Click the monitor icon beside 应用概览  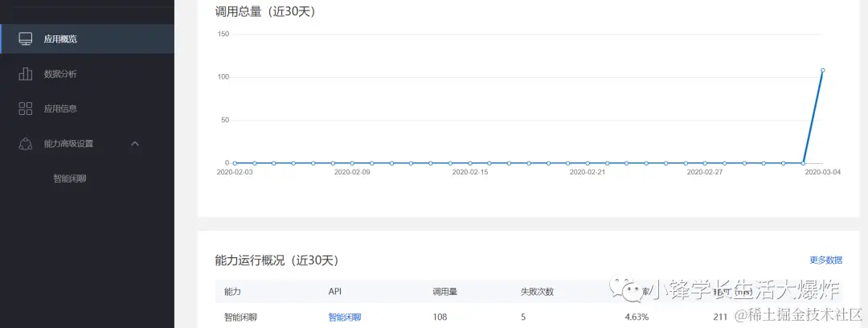(26, 39)
